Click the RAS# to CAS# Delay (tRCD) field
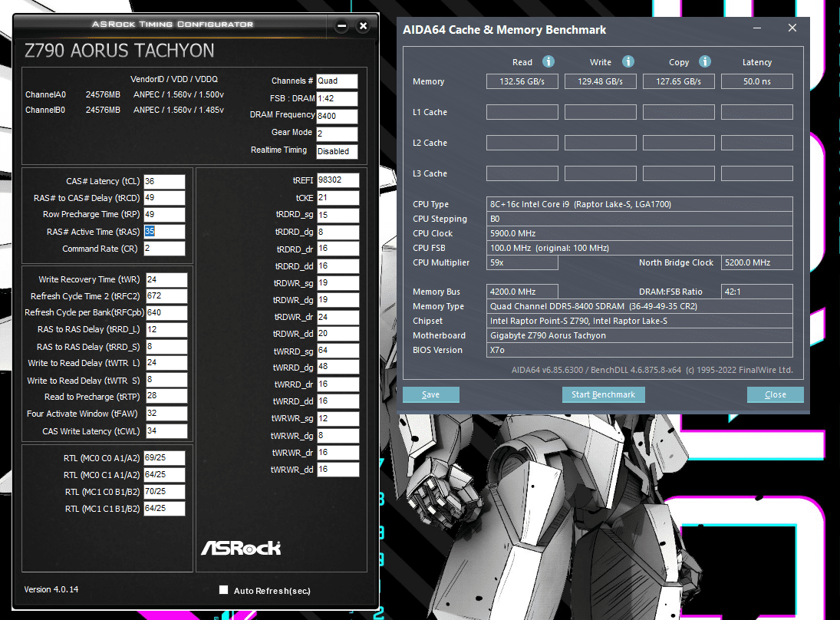Screen dimensions: 840x620 pos(164,198)
